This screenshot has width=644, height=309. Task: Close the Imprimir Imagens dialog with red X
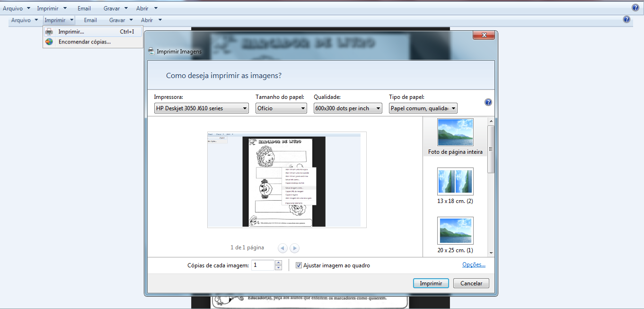click(484, 35)
